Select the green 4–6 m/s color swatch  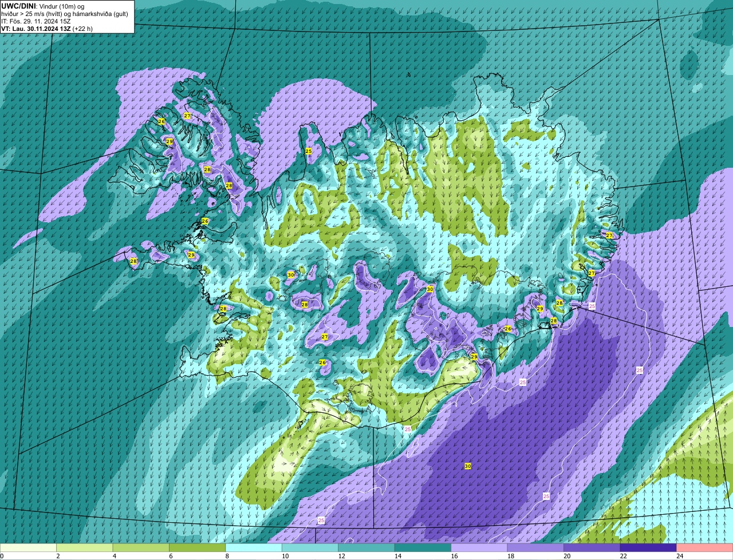click(141, 547)
